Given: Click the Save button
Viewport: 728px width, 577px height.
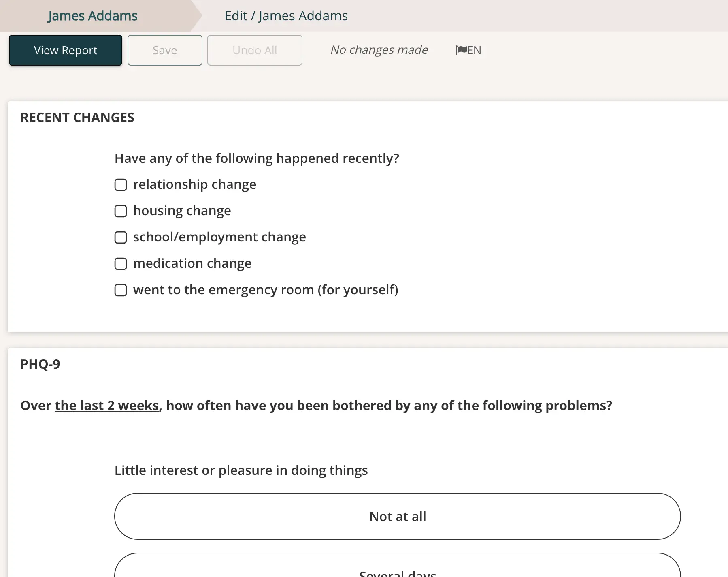Looking at the screenshot, I should tap(164, 50).
